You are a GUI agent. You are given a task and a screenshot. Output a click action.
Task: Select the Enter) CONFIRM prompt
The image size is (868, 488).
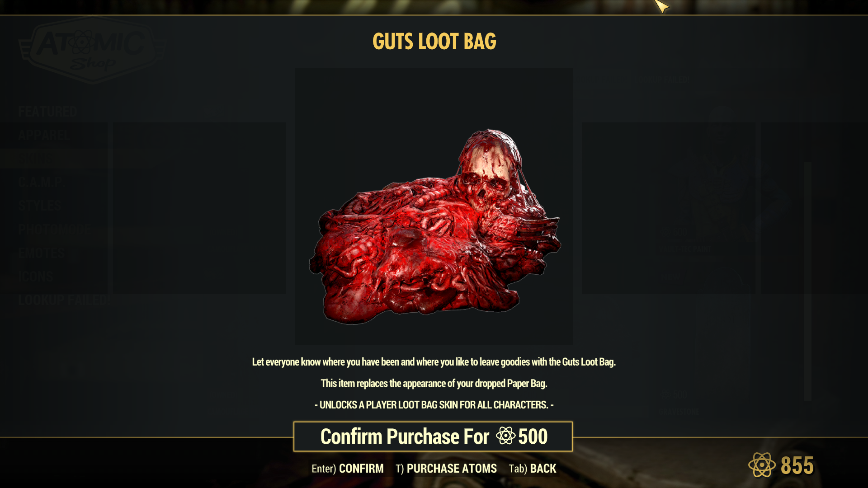coord(348,469)
